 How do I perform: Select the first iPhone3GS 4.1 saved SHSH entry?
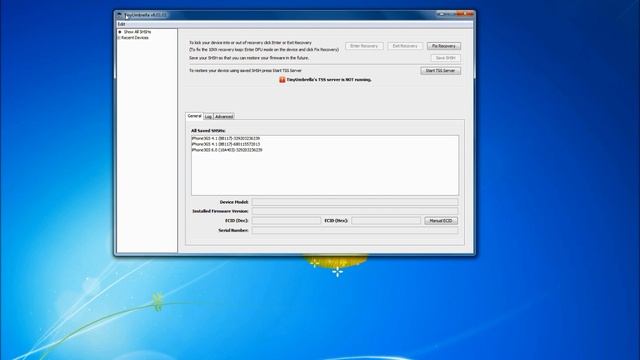click(x=226, y=138)
